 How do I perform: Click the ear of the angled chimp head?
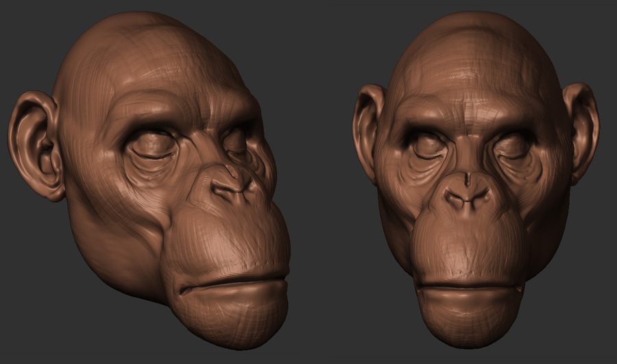click(33, 144)
